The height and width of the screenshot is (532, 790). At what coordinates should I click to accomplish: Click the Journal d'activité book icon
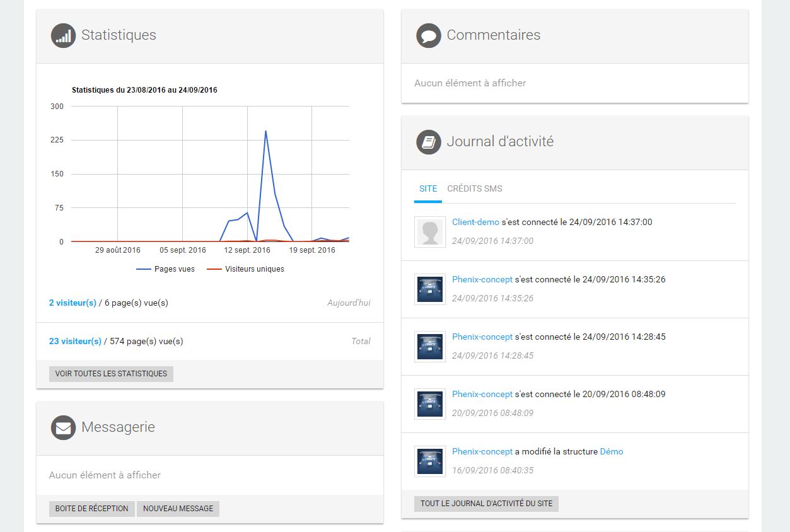pos(429,142)
